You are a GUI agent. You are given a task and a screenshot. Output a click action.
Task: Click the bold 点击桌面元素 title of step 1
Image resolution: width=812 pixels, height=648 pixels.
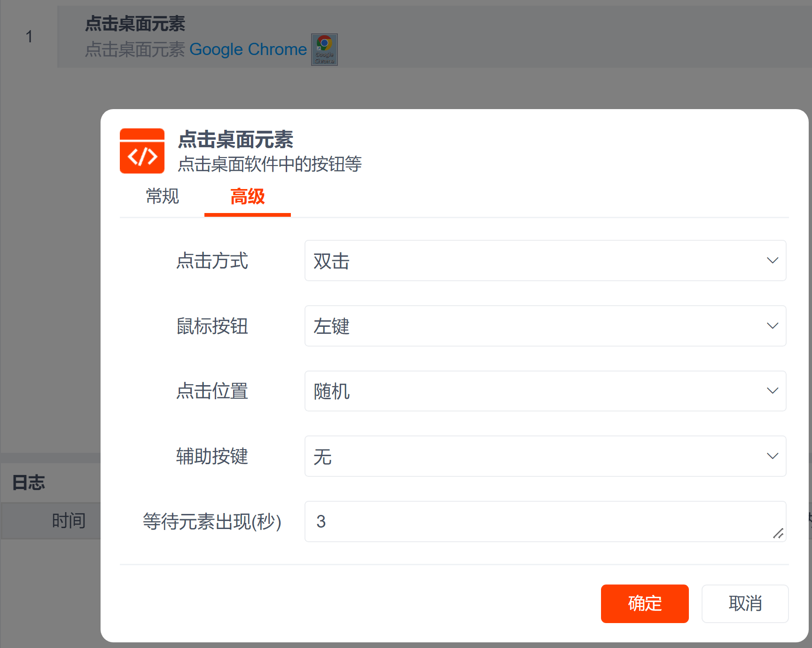pyautogui.click(x=135, y=24)
